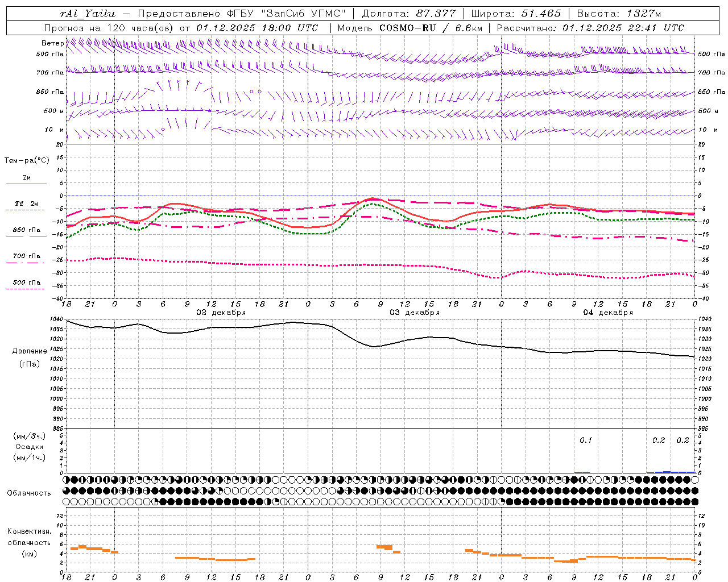Image resolution: width=728 pixels, height=582 pixels.
Task: Click the 10 м wind level label on left
Action: [x=54, y=130]
